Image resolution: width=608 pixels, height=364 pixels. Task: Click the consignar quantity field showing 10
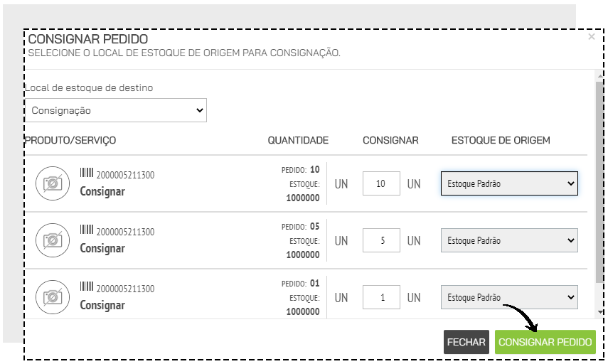point(381,183)
